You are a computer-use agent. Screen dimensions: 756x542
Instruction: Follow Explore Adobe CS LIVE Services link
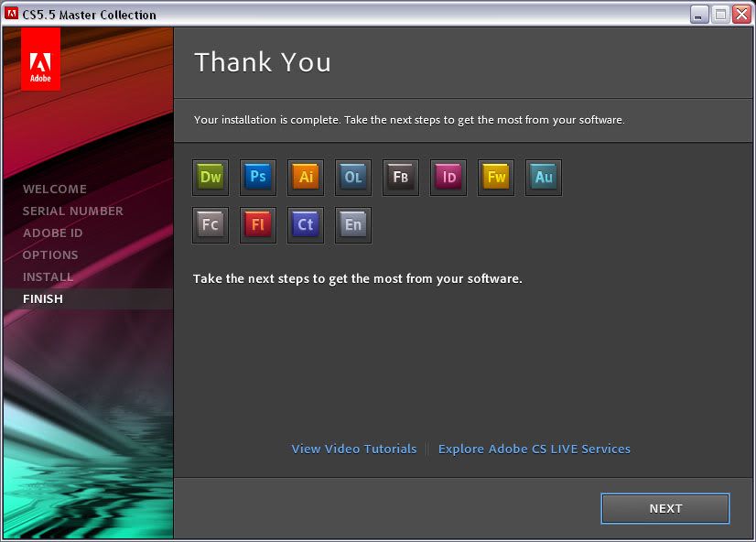[535, 449]
